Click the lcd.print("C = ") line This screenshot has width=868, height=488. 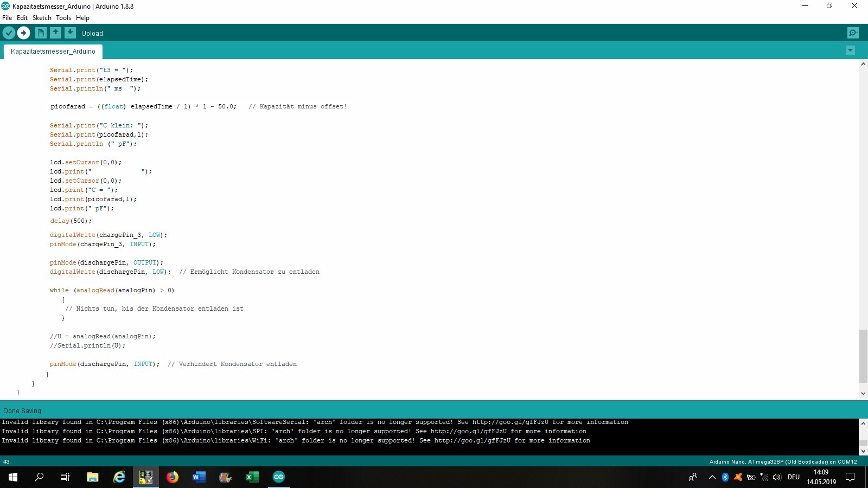pos(84,190)
